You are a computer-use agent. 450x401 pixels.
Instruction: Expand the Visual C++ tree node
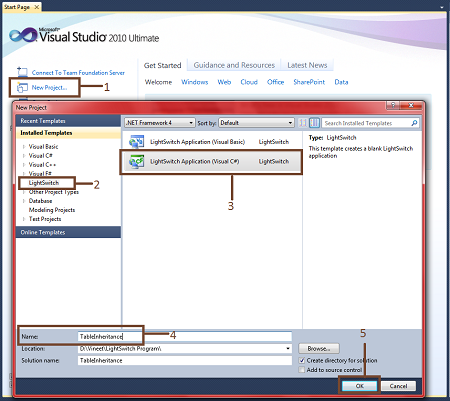click(x=24, y=165)
